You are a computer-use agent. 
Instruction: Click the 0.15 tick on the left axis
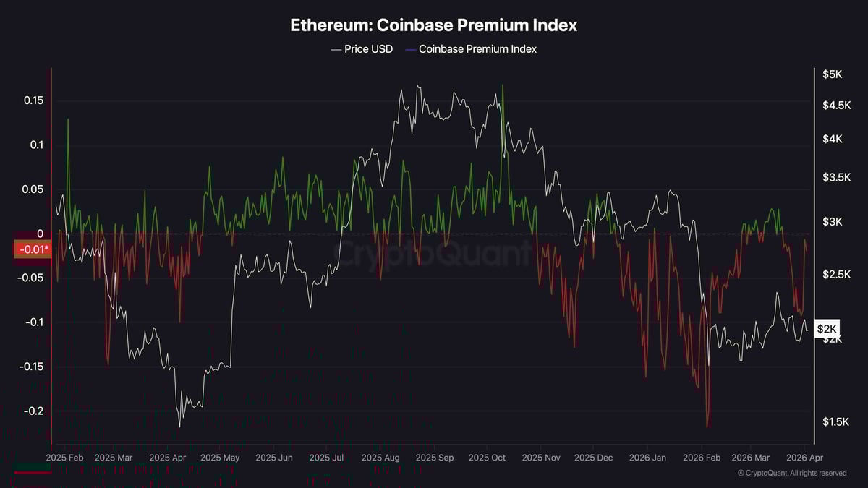33,100
